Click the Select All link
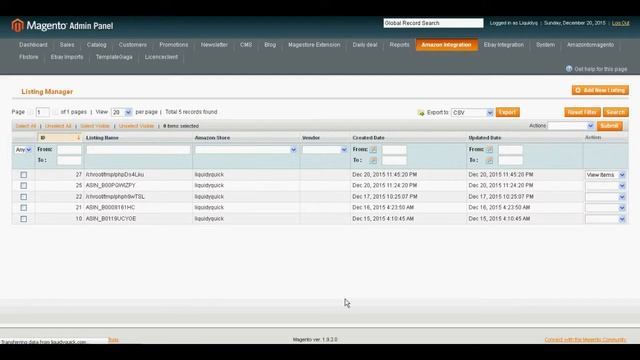The image size is (640, 360). pyautogui.click(x=26, y=126)
